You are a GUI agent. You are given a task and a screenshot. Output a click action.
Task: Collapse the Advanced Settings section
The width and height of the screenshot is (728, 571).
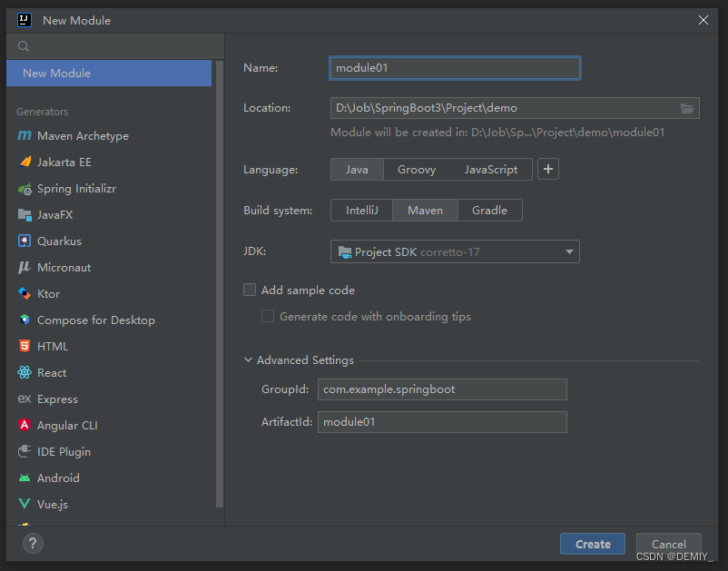click(249, 359)
